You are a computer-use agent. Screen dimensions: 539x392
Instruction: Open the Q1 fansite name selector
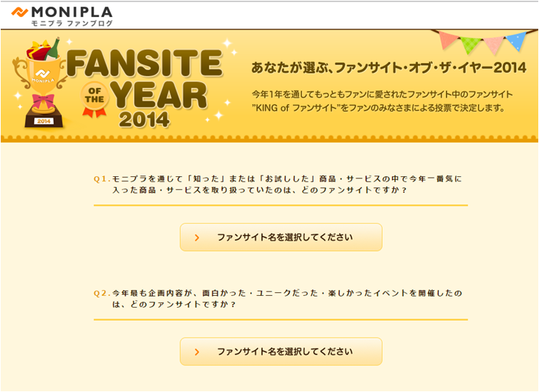pyautogui.click(x=281, y=237)
